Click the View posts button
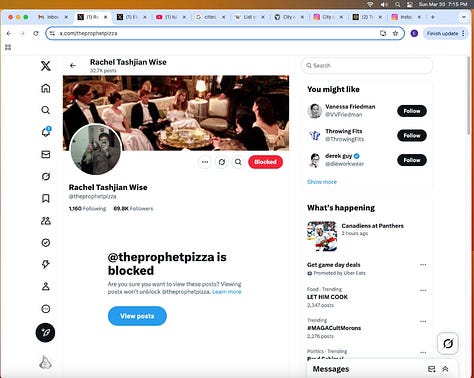474x378 pixels. (137, 316)
